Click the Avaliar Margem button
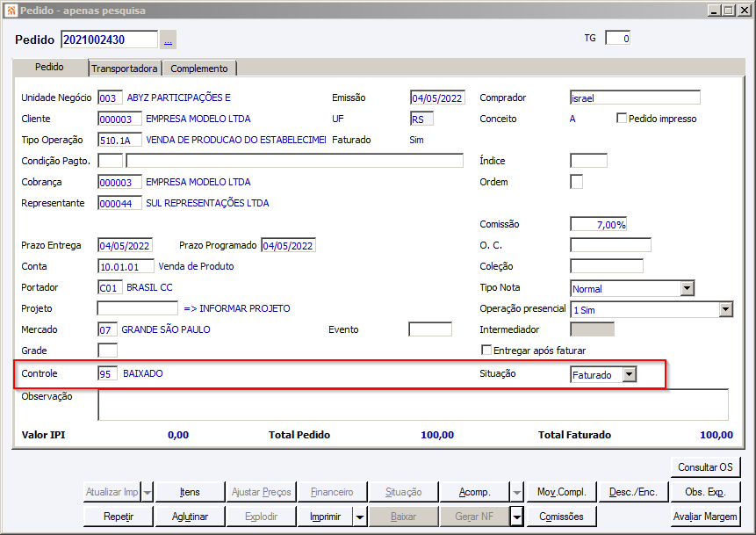The height and width of the screenshot is (535, 756). pyautogui.click(x=706, y=517)
